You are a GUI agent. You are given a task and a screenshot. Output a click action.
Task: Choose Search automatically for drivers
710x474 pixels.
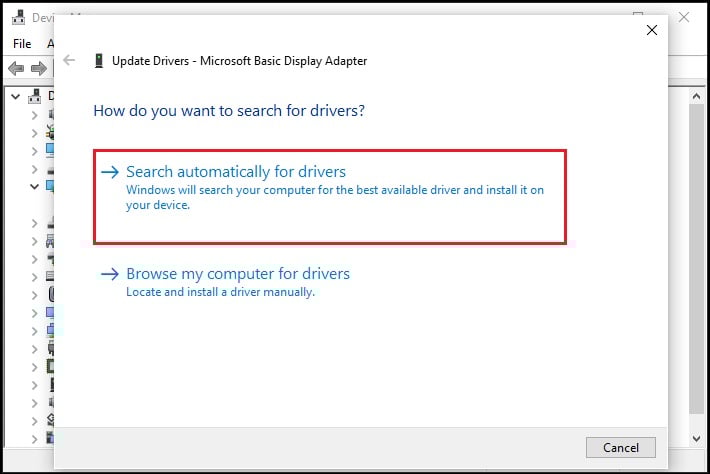(236, 172)
